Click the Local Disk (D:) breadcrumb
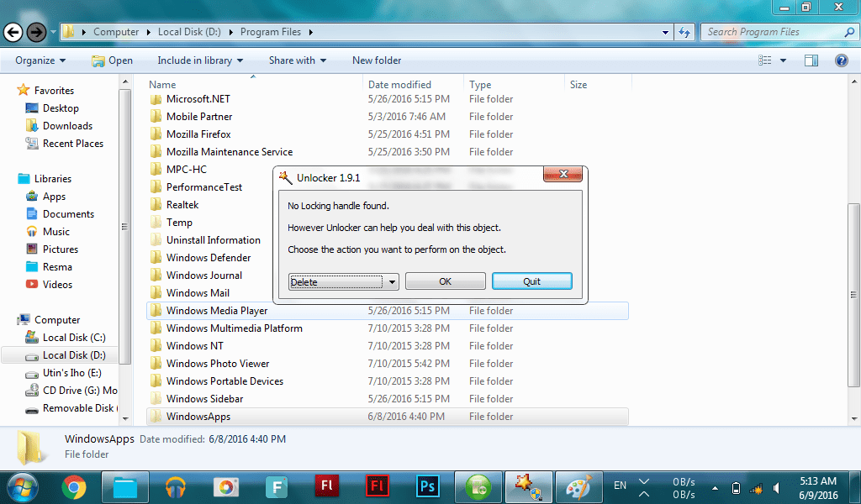 [189, 33]
